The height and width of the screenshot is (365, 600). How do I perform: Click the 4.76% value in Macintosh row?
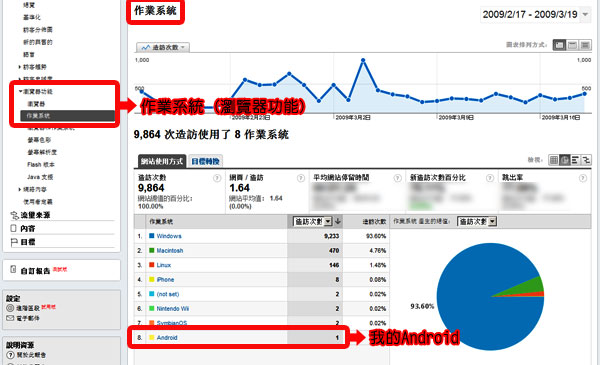pos(378,251)
